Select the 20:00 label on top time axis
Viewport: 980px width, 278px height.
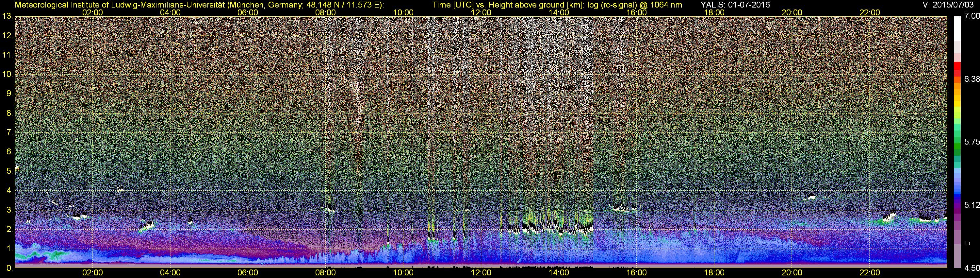[x=792, y=12]
